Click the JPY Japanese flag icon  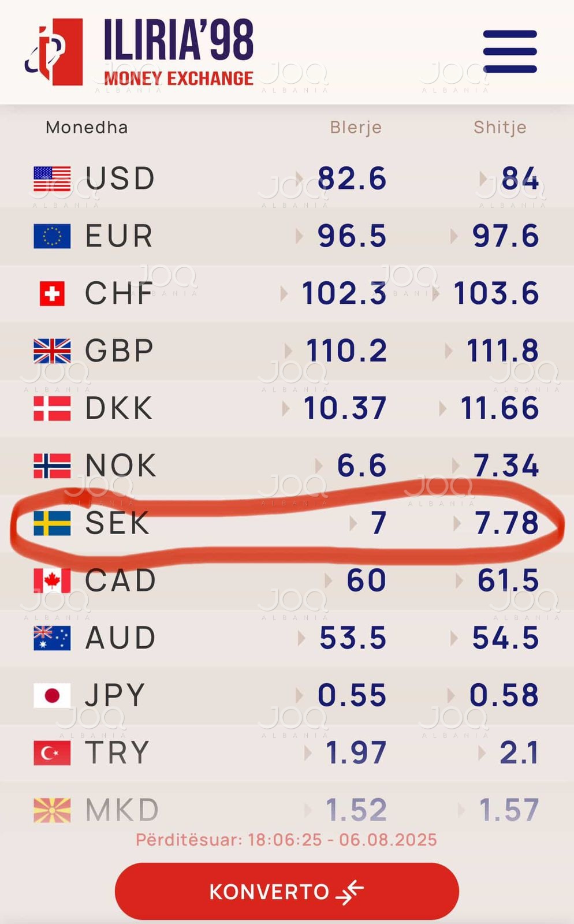pos(52,695)
